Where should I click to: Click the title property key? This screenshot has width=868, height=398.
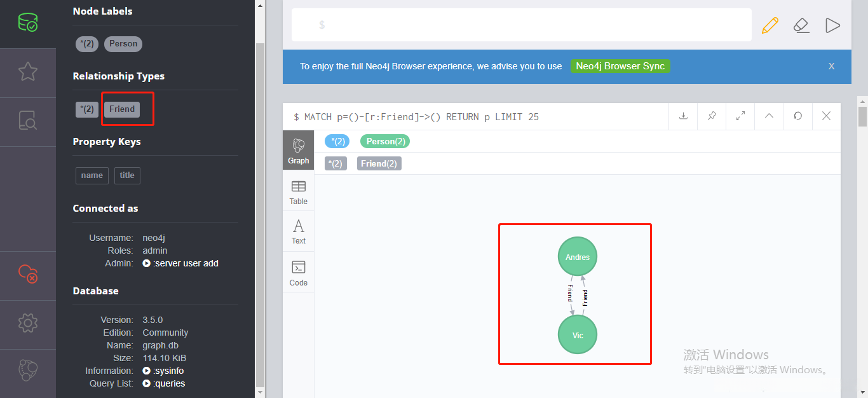tap(127, 175)
